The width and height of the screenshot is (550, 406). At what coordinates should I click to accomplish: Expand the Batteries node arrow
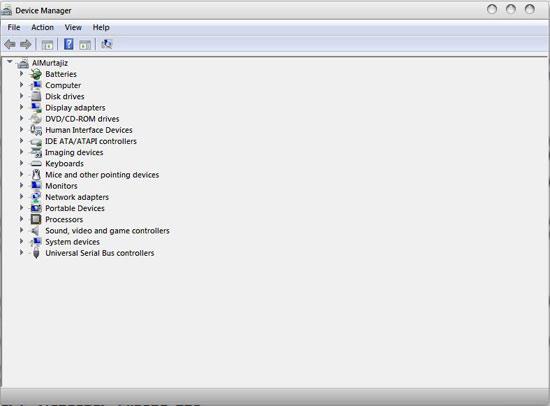point(21,73)
